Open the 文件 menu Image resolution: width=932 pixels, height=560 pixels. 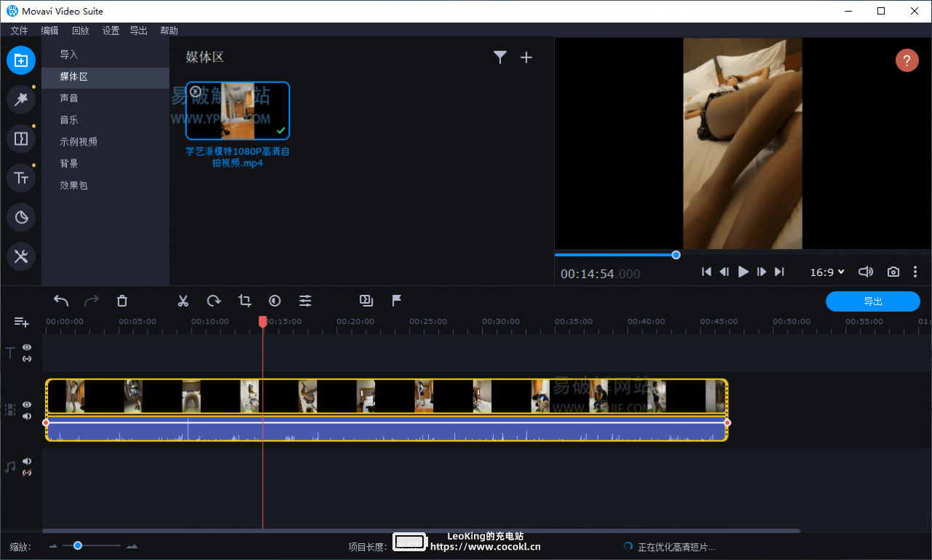(x=19, y=31)
